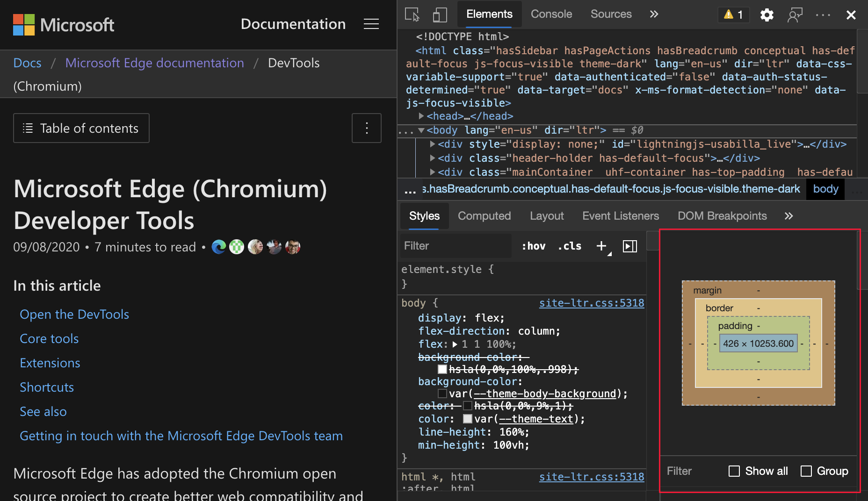Expand the head element node
868x501 pixels.
pos(421,116)
